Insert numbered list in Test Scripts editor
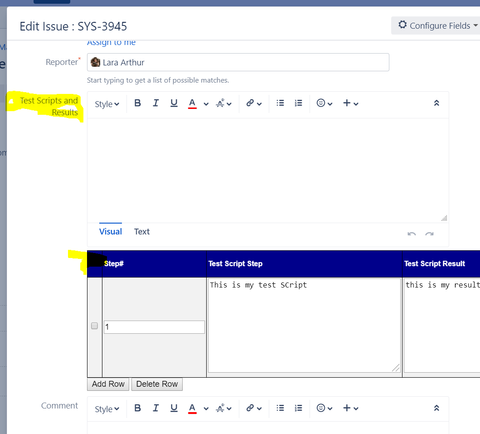480x434 pixels. pos(298,103)
